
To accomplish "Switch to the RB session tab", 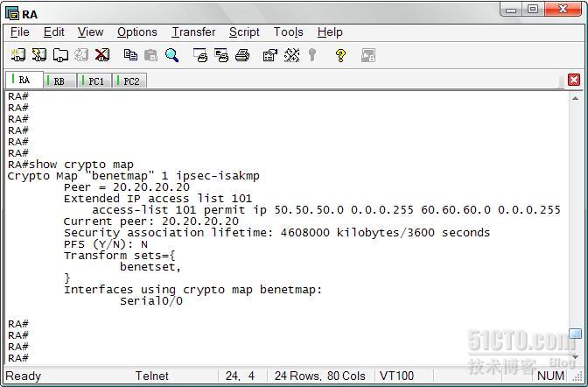I will click(59, 81).
